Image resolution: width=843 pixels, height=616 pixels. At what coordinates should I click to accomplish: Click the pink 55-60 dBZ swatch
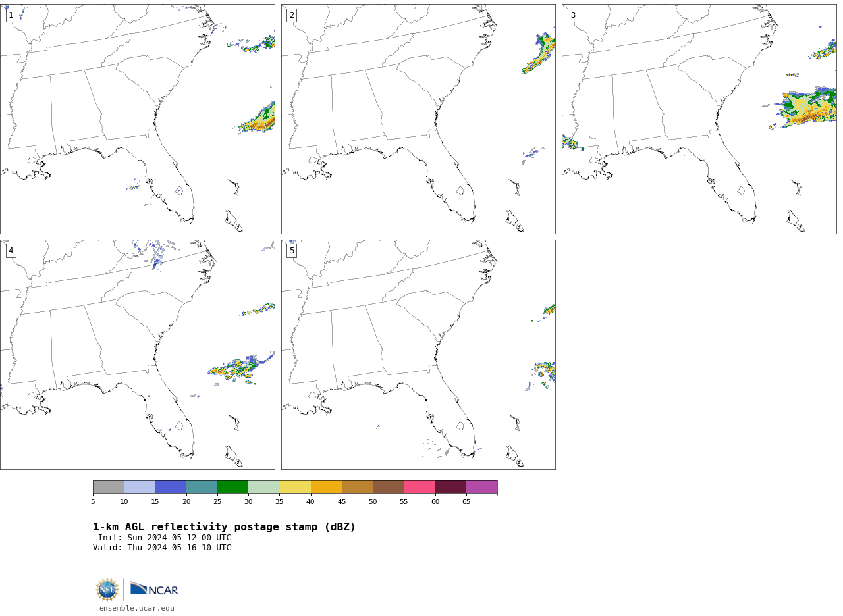(420, 487)
